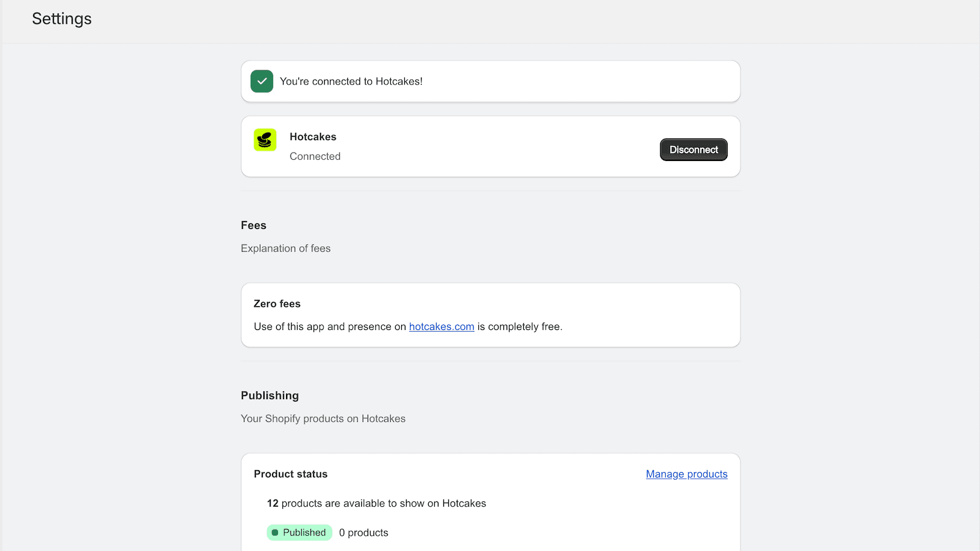Open the hotcakes.com link

pos(442,327)
